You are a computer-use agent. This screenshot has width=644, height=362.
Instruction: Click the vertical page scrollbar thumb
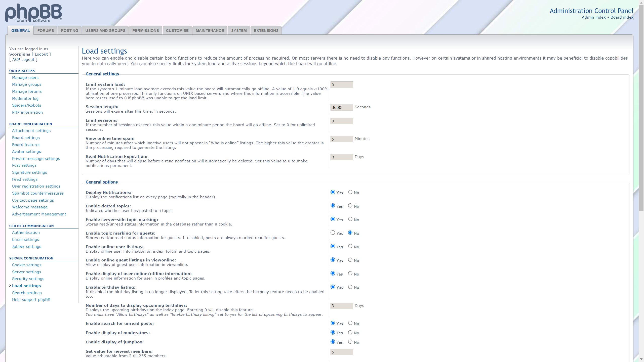[x=641, y=108]
